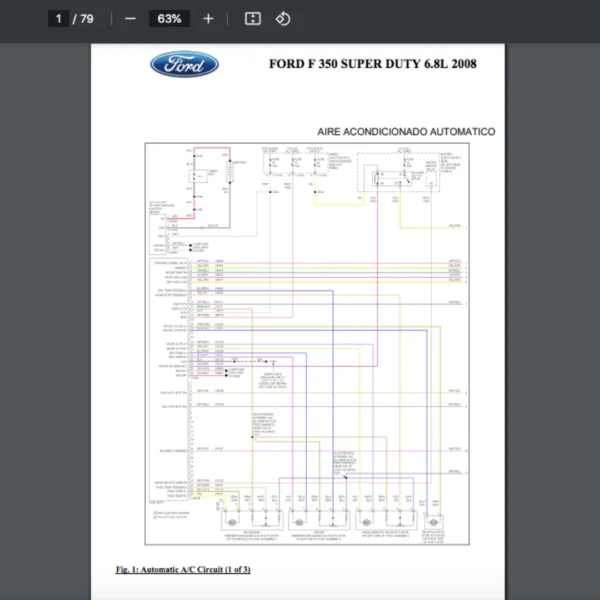This screenshot has width=600, height=600.
Task: Click the zoom out minus icon
Action: (x=130, y=19)
